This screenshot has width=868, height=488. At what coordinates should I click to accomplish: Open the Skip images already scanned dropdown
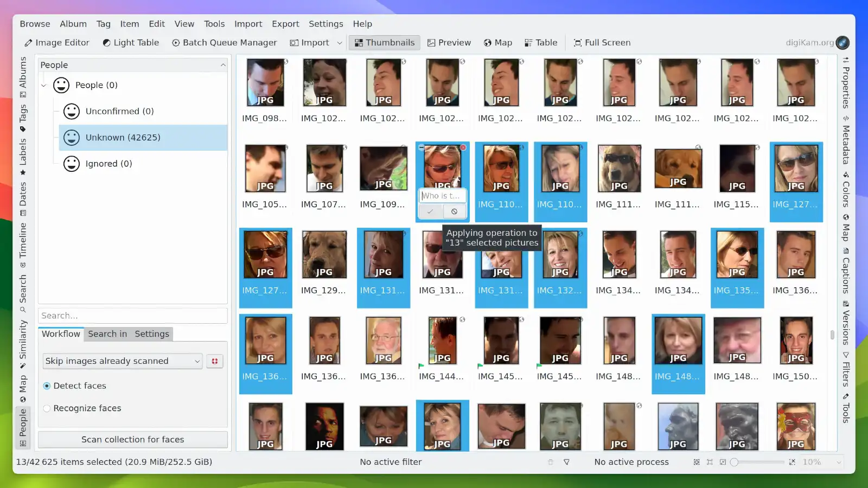click(x=122, y=361)
